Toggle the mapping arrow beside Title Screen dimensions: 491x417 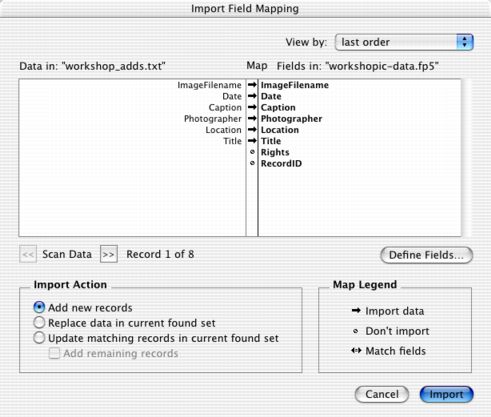252,141
